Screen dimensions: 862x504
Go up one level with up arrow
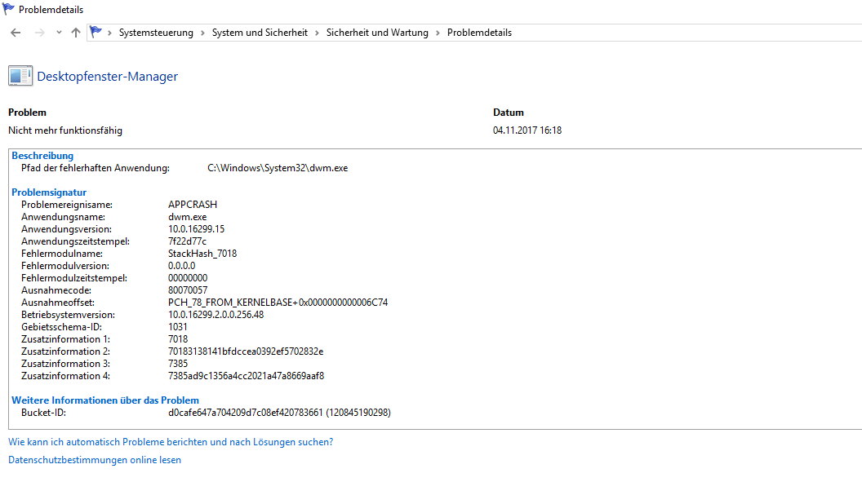point(76,33)
